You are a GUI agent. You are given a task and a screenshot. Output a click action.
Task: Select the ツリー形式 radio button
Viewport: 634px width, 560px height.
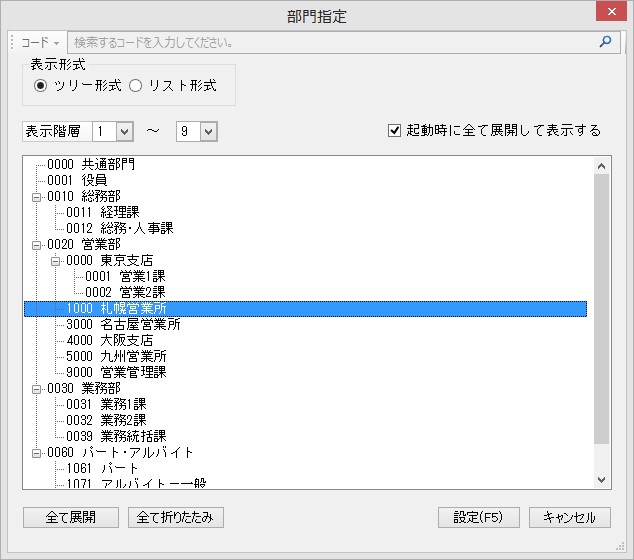point(40,86)
